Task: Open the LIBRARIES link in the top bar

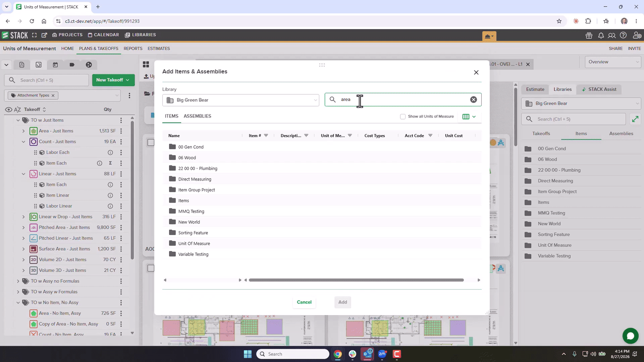Action: 140,35
